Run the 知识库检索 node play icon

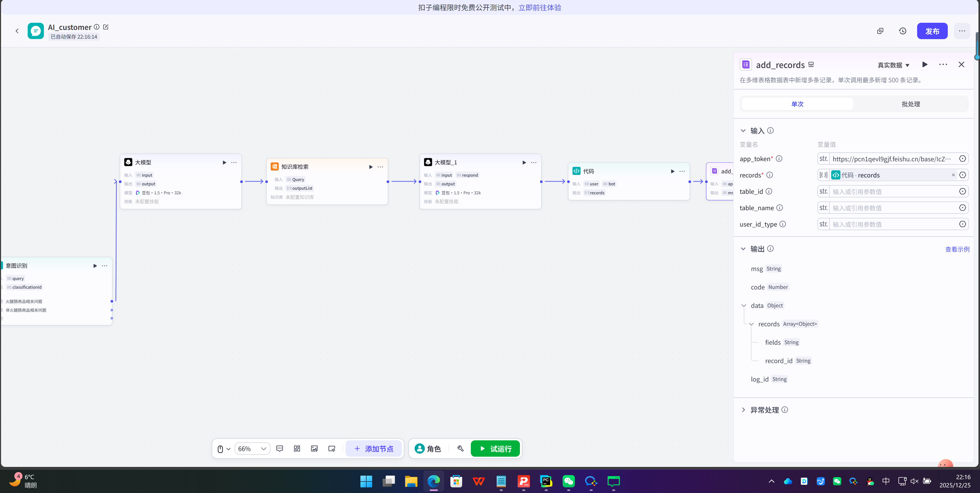[371, 167]
